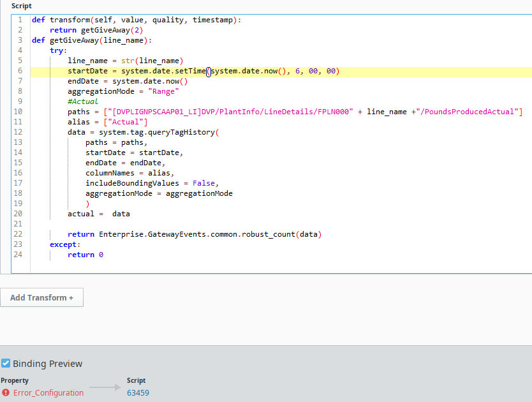Click the #Actual comment line
Viewport: 532px width, 402px height.
tap(83, 101)
